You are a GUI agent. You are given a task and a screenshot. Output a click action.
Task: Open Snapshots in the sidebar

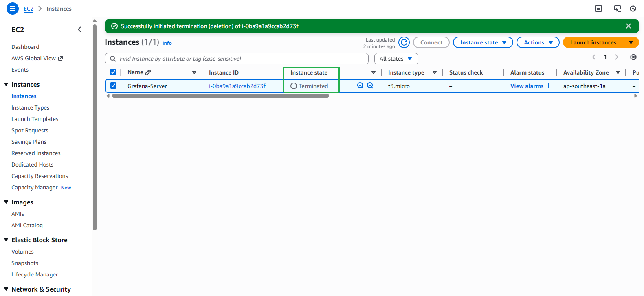pyautogui.click(x=25, y=263)
